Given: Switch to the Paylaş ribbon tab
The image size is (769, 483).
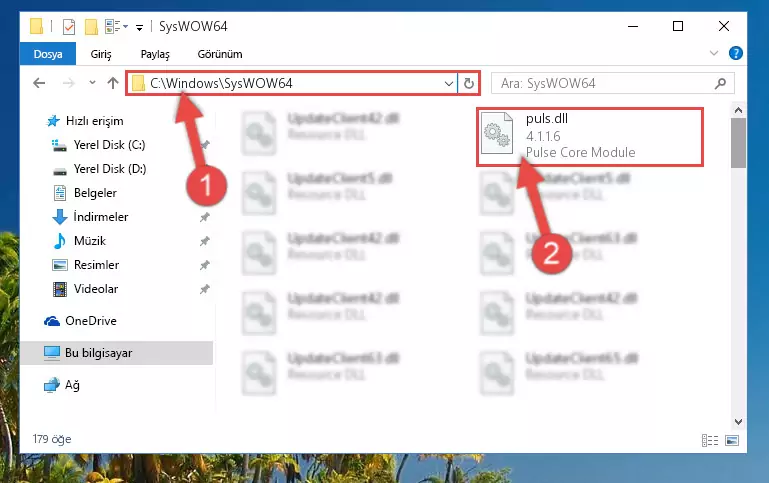Looking at the screenshot, I should coord(155,54).
